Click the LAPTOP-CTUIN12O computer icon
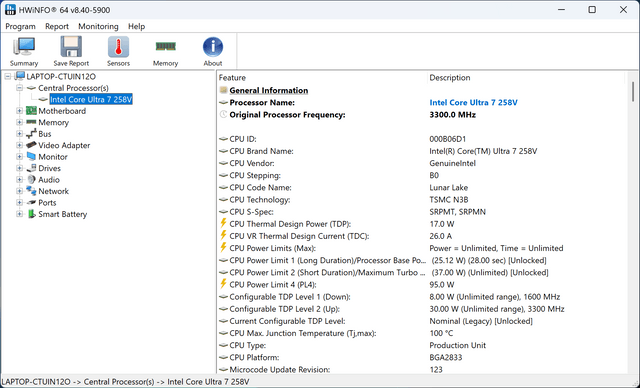This screenshot has height=388, width=640. pos(20,76)
